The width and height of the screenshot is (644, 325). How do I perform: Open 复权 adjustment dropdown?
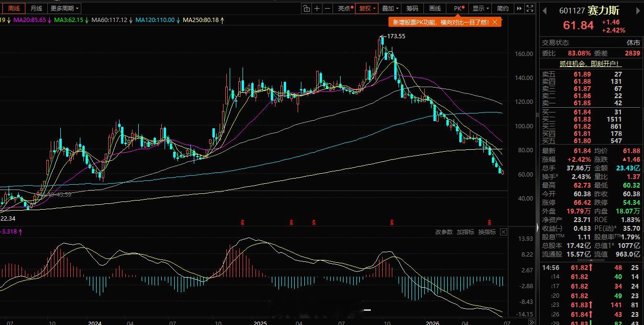tap(367, 8)
